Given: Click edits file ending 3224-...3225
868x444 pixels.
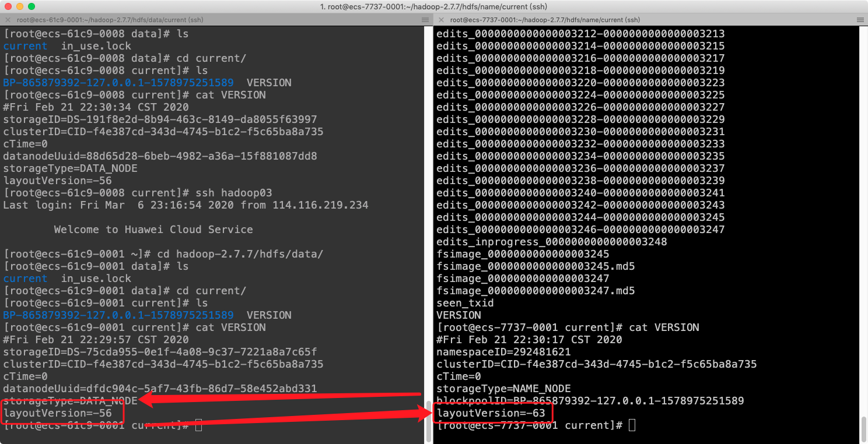Looking at the screenshot, I should tap(580, 95).
